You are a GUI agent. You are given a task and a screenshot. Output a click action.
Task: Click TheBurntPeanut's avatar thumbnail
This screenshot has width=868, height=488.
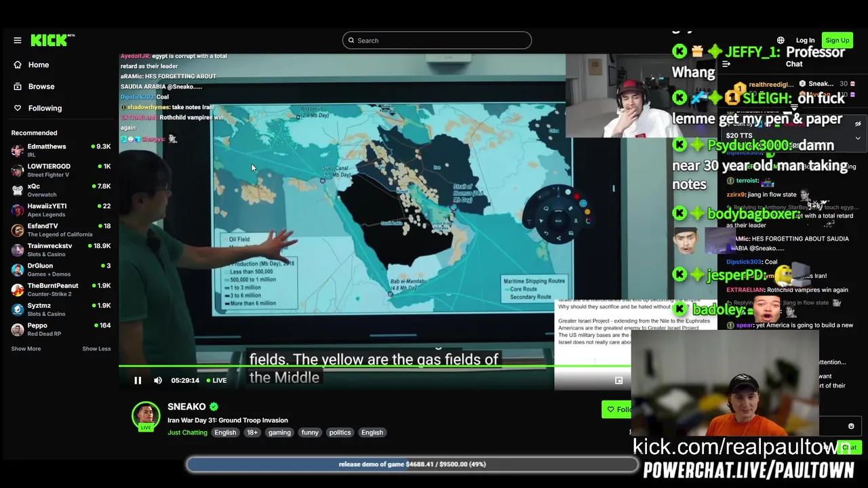click(18, 289)
